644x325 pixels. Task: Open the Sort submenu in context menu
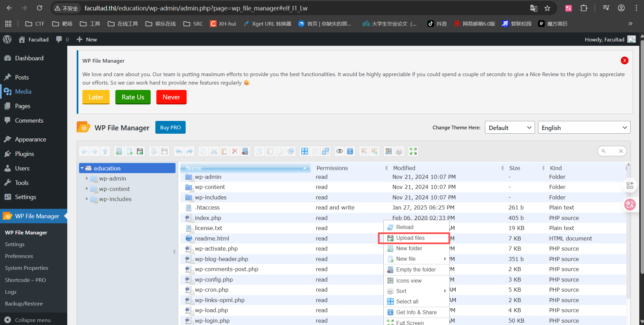point(416,291)
